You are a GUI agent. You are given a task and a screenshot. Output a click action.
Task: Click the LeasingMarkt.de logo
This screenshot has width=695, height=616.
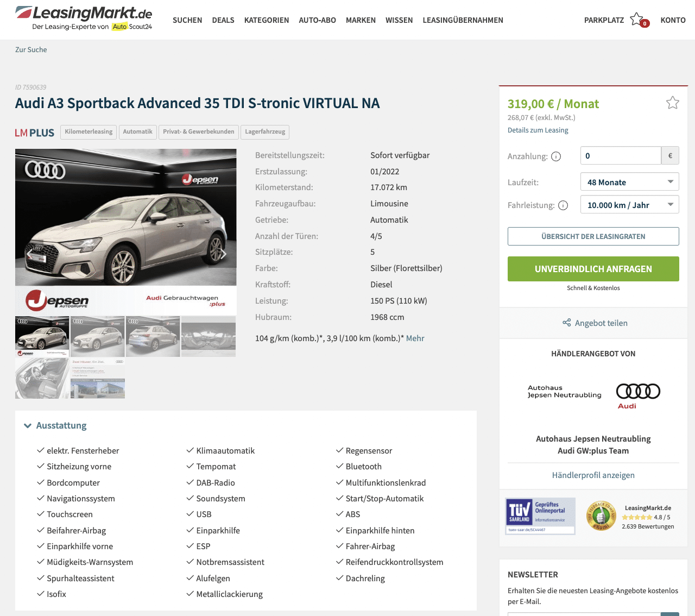[84, 18]
